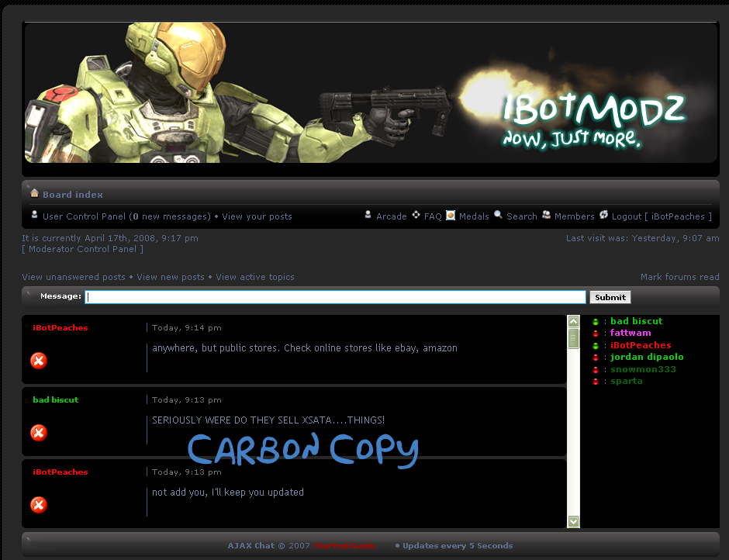Screen dimensions: 729x560
Task: Select iBotPeaches in online users list
Action: (x=641, y=346)
